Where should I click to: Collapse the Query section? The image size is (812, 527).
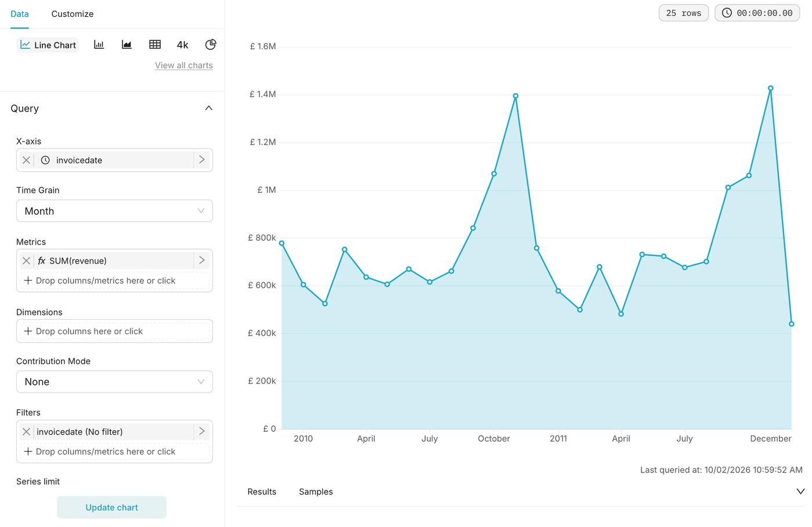(x=209, y=108)
